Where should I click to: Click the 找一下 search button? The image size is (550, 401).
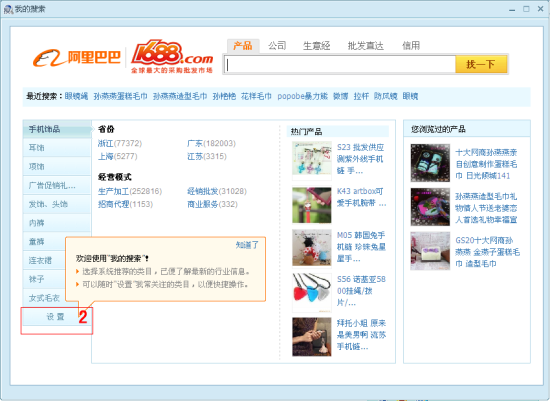tap(481, 64)
